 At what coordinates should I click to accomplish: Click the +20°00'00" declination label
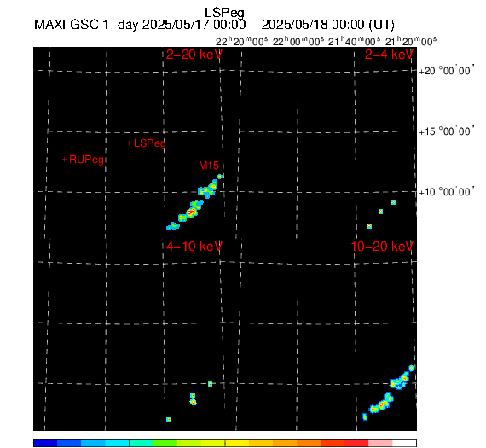point(446,71)
